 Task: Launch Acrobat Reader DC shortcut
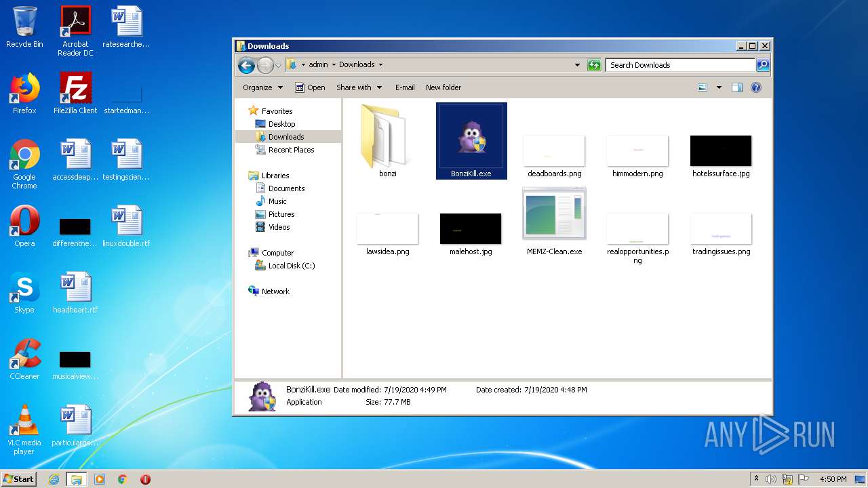click(75, 31)
